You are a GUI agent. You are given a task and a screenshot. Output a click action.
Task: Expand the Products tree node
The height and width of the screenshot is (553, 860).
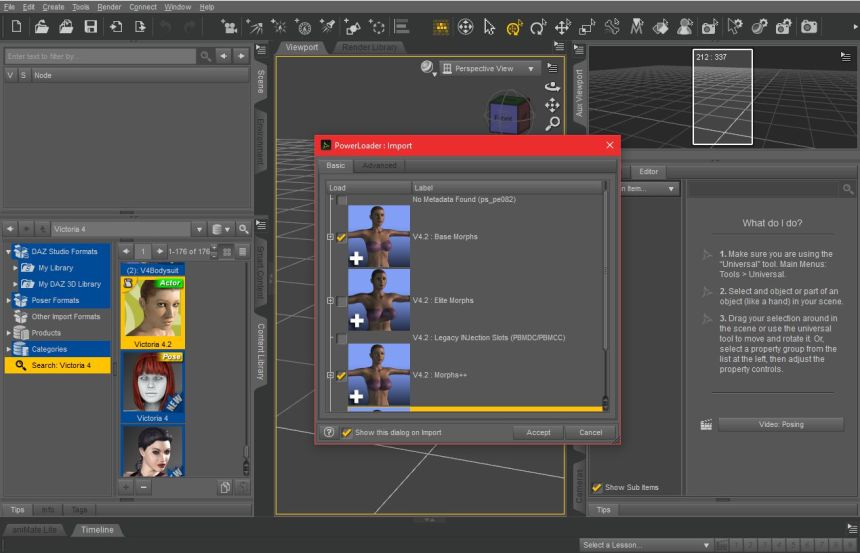(x=9, y=333)
